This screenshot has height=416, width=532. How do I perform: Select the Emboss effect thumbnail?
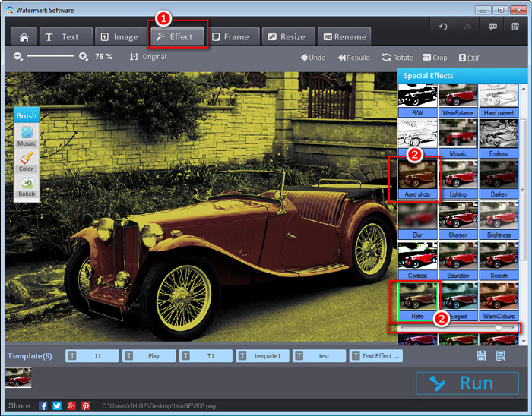click(x=499, y=138)
